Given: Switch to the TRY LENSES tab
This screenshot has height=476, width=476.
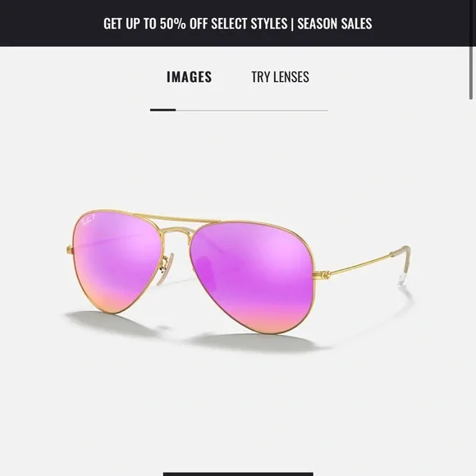Looking at the screenshot, I should [x=280, y=77].
